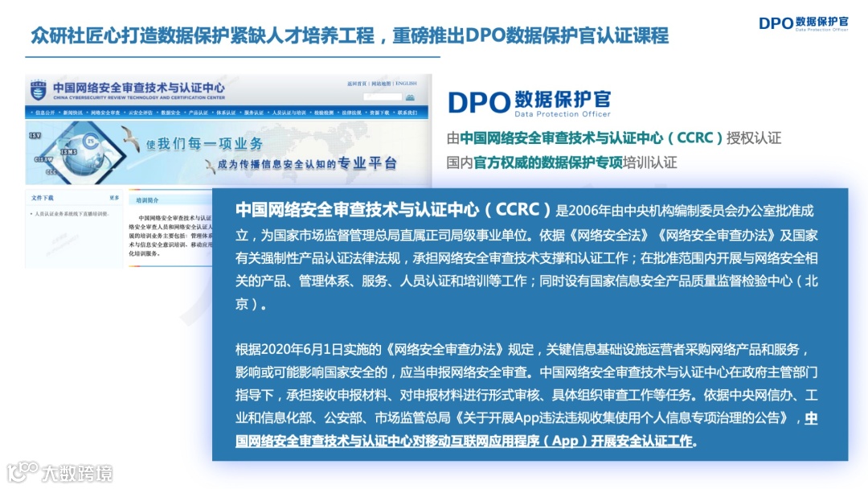Open the 新闻快讯 menu item
This screenshot has height=489, width=868.
point(72,113)
